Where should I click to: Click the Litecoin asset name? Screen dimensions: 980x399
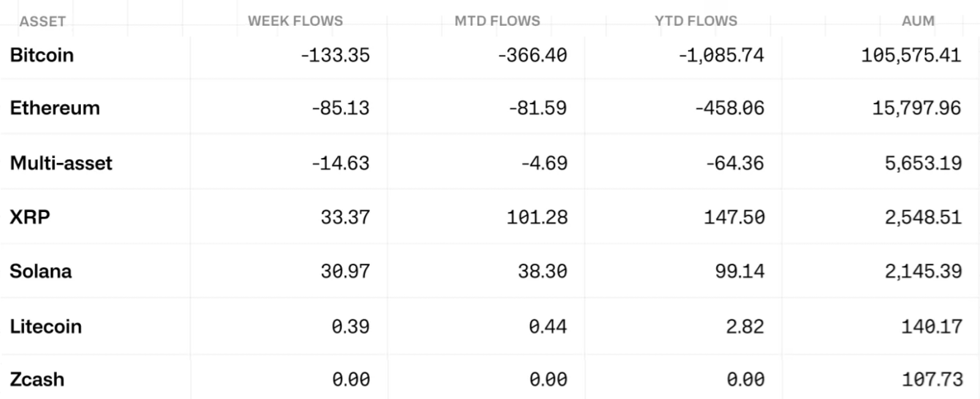point(45,326)
